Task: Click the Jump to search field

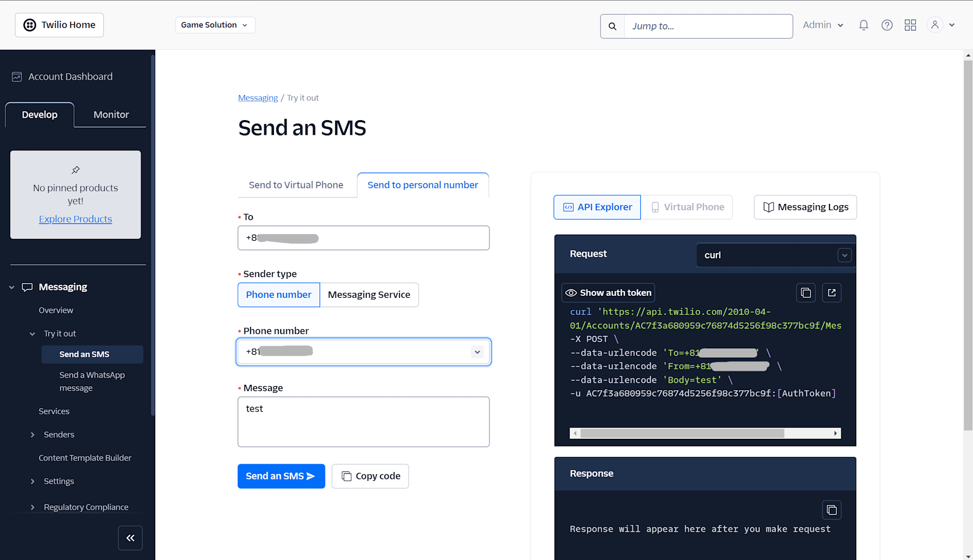Action: pyautogui.click(x=708, y=26)
